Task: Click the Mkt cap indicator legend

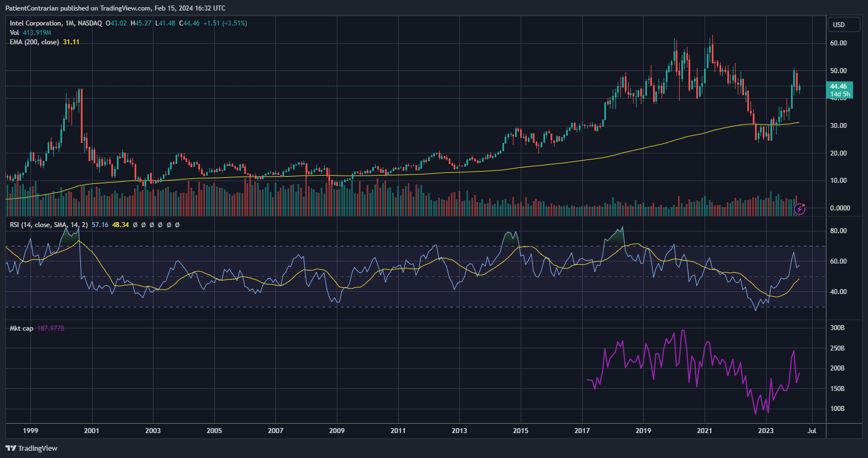Action: (x=22, y=328)
